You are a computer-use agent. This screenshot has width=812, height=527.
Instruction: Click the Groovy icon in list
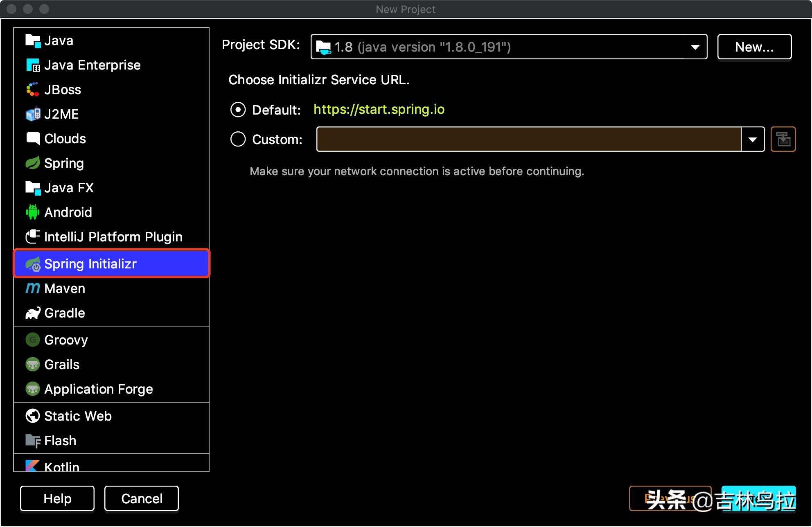click(32, 340)
